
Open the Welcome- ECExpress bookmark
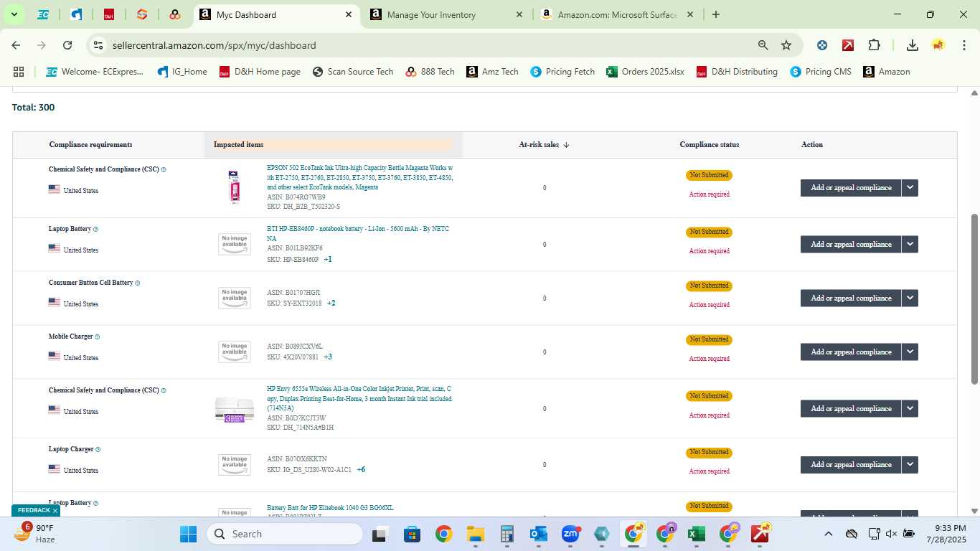pos(95,72)
